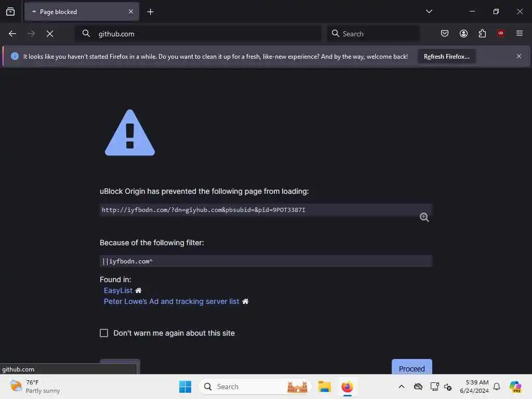Expand the hidden system tray icons
The image size is (532, 399).
(402, 387)
